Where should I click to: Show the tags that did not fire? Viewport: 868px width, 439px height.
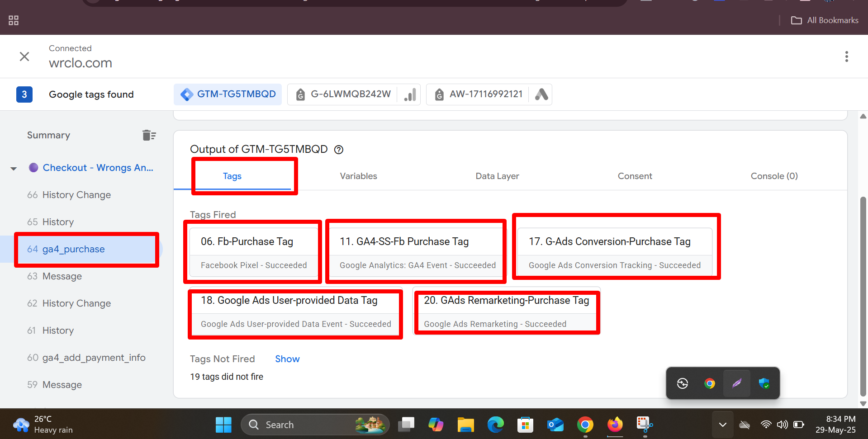(x=287, y=359)
